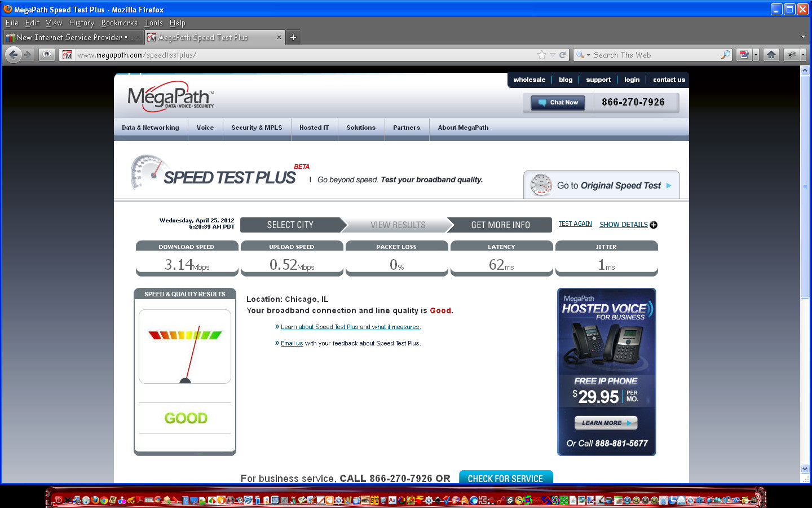Viewport: 812px width, 508px height.
Task: Go back with the browser Back arrow
Action: (14, 55)
